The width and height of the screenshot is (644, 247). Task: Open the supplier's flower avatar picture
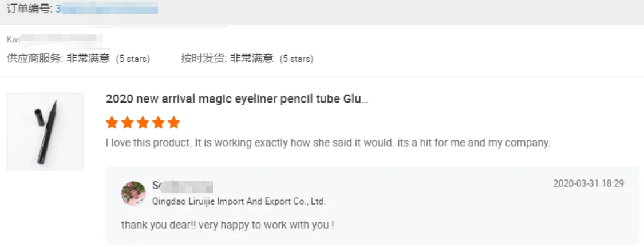[x=133, y=193]
